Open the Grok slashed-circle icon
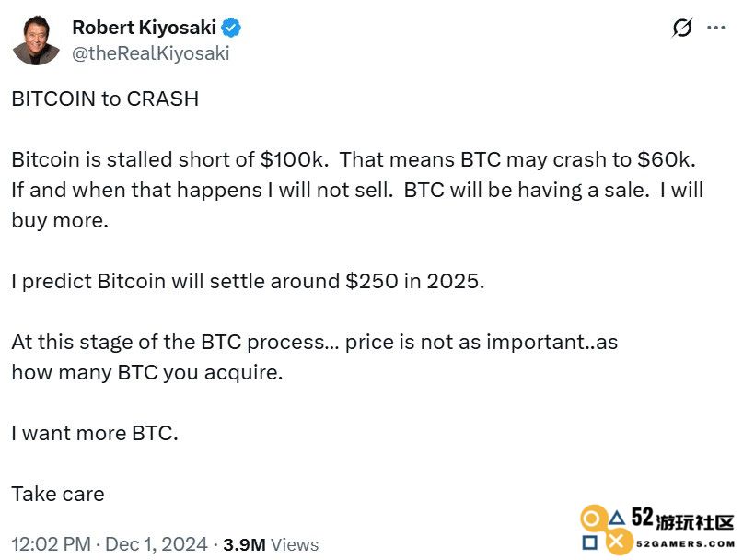 [x=682, y=28]
